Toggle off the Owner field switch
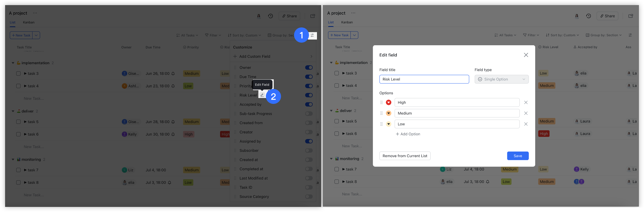The image size is (644, 212). click(x=309, y=68)
